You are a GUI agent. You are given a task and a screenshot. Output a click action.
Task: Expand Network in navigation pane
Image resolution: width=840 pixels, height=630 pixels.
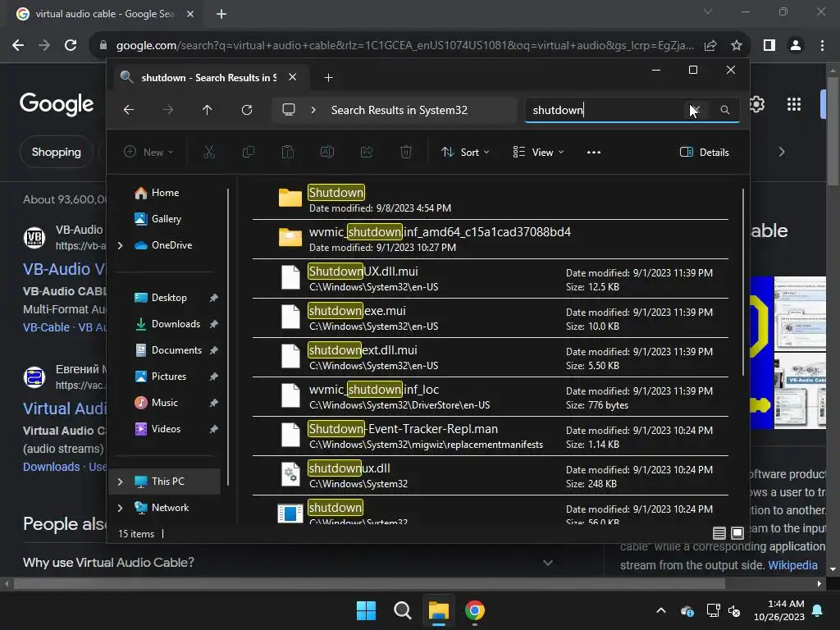tap(120, 508)
